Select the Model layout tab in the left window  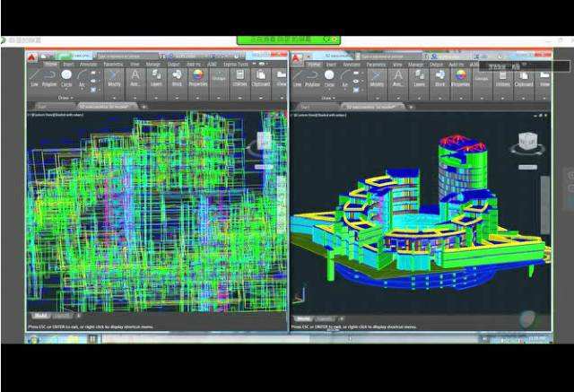40,316
